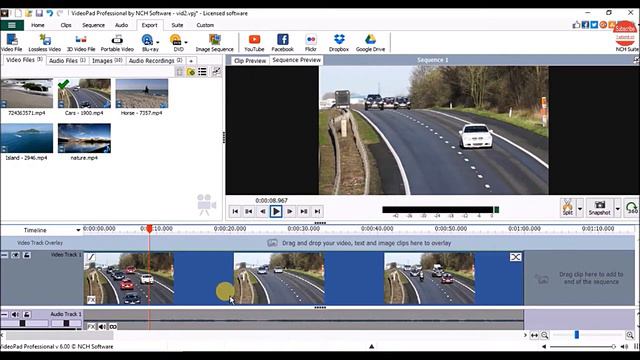The height and width of the screenshot is (360, 640).
Task: Play the sequence preview
Action: click(x=276, y=211)
